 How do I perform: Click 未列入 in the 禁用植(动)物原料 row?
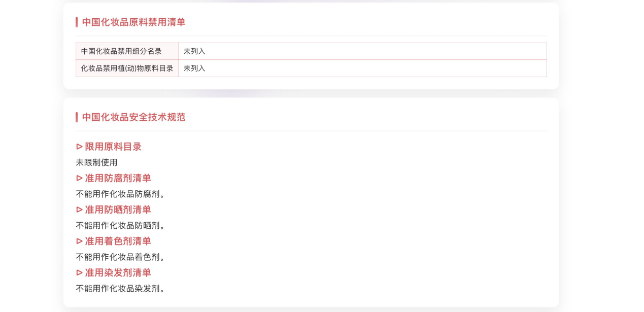tap(194, 68)
